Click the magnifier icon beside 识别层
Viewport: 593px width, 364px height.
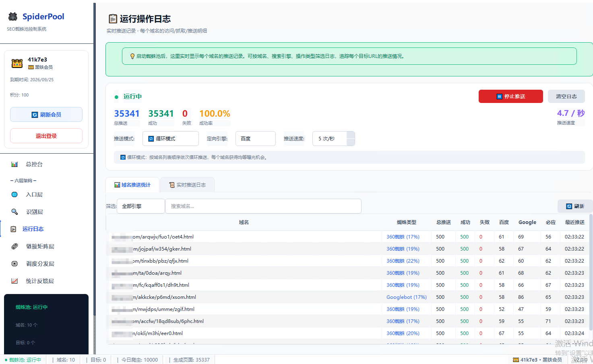click(14, 212)
